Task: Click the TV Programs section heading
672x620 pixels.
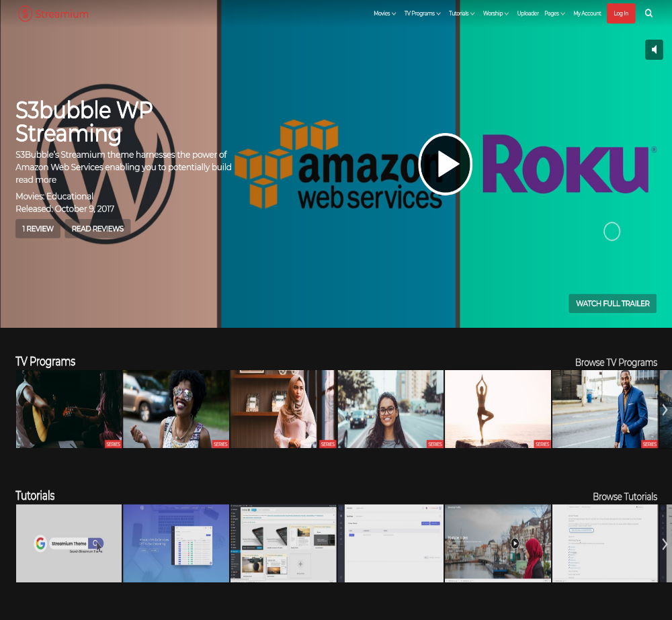Action: [46, 361]
